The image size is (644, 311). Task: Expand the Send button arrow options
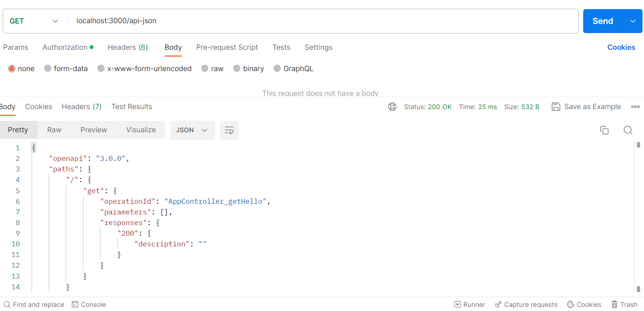[633, 21]
